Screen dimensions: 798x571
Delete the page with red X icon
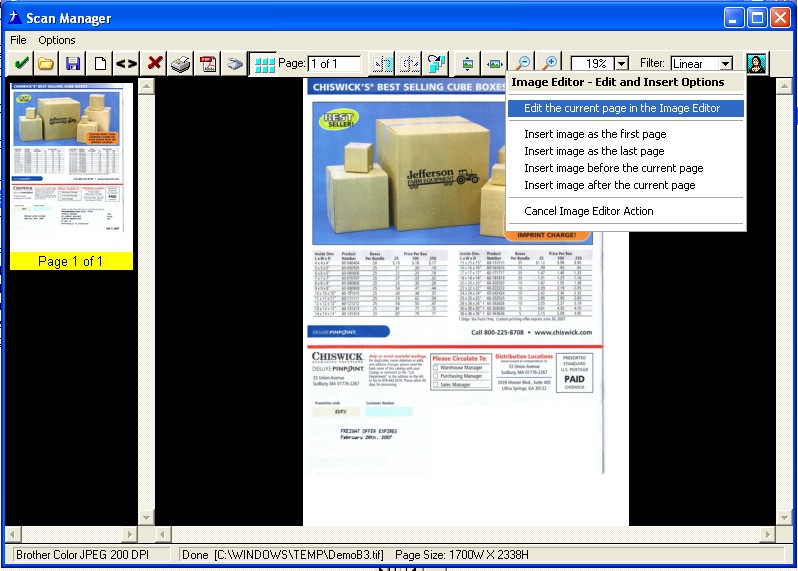(x=155, y=63)
